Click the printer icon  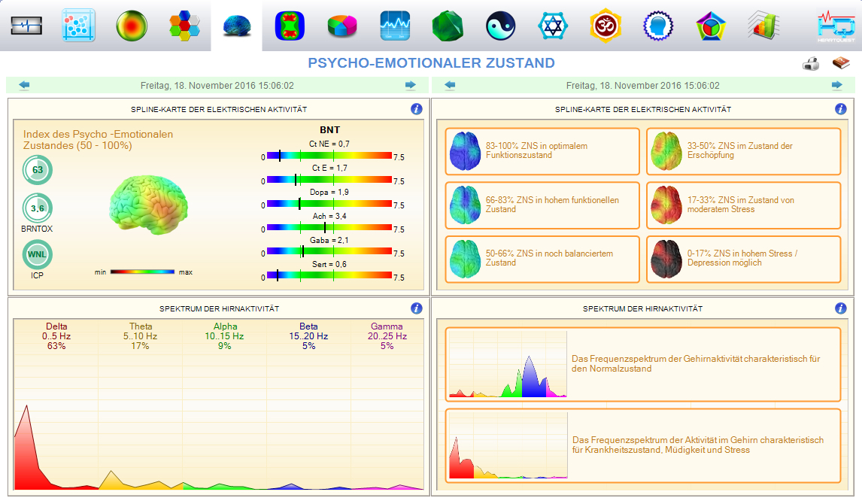coord(811,64)
